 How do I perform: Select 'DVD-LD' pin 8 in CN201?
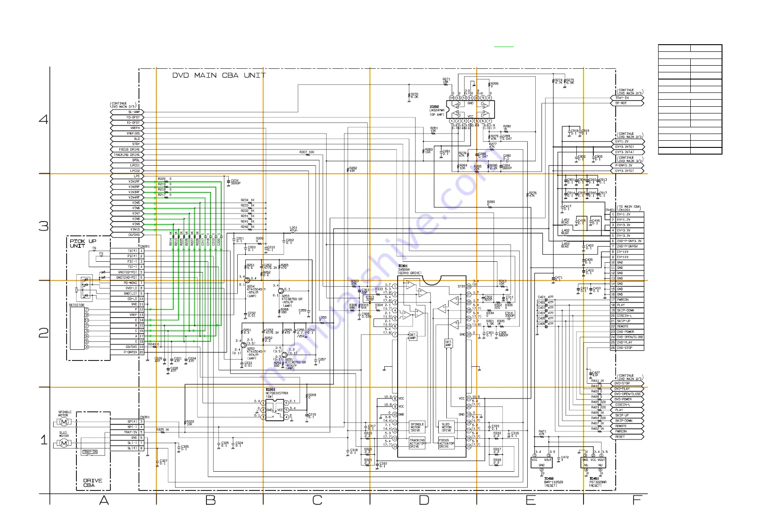point(127,288)
